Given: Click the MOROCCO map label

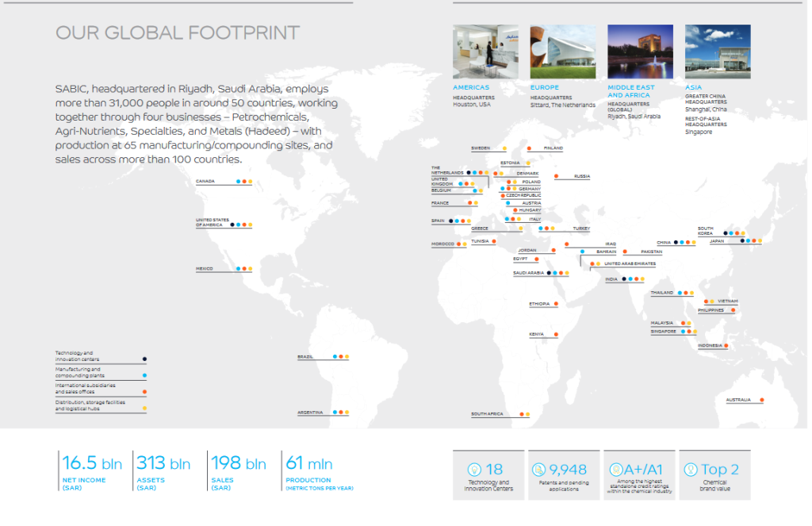Looking at the screenshot, I should 442,244.
